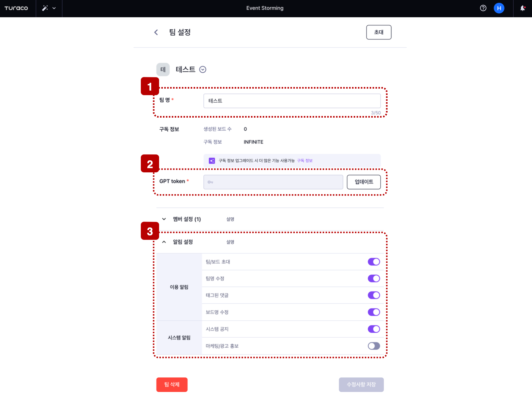Open the notifications bell
This screenshot has height=406, width=532.
[x=523, y=8]
